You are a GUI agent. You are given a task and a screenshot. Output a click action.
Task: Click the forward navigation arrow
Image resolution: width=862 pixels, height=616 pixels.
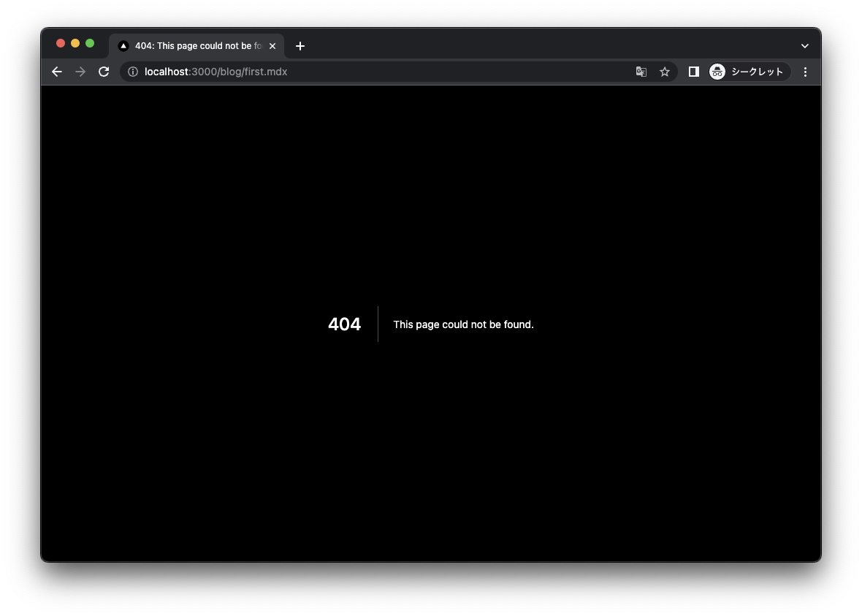(x=80, y=72)
